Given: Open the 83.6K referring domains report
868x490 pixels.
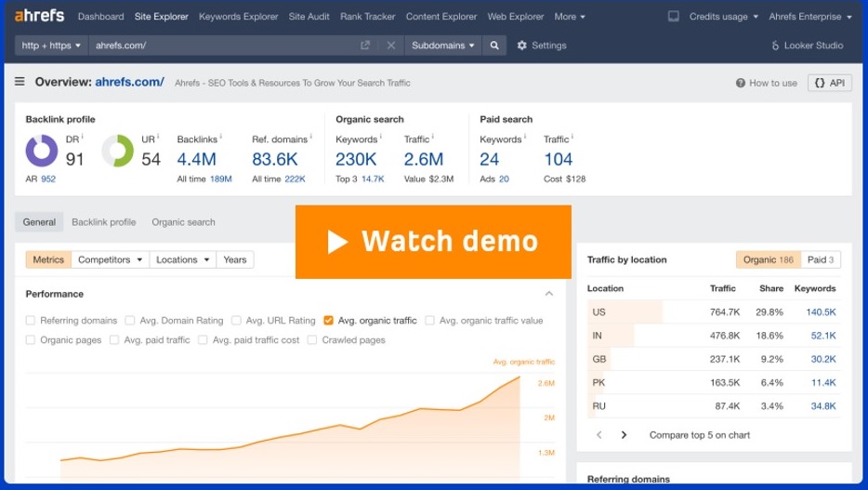Looking at the screenshot, I should [274, 159].
